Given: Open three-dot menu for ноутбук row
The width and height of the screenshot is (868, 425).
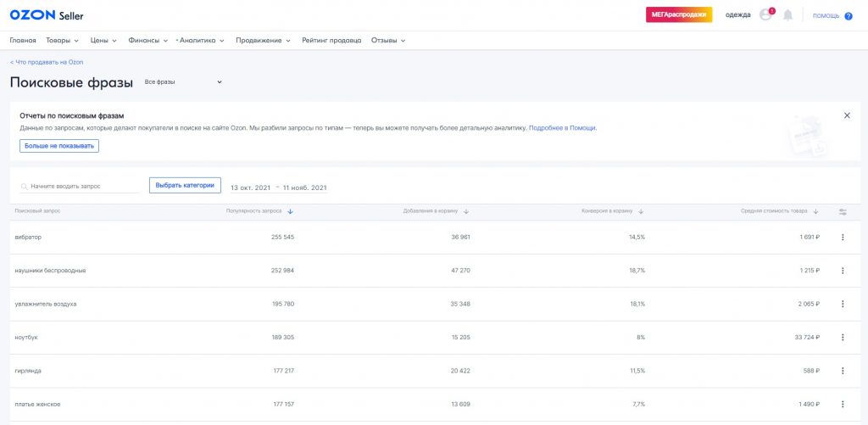Looking at the screenshot, I should tap(843, 338).
